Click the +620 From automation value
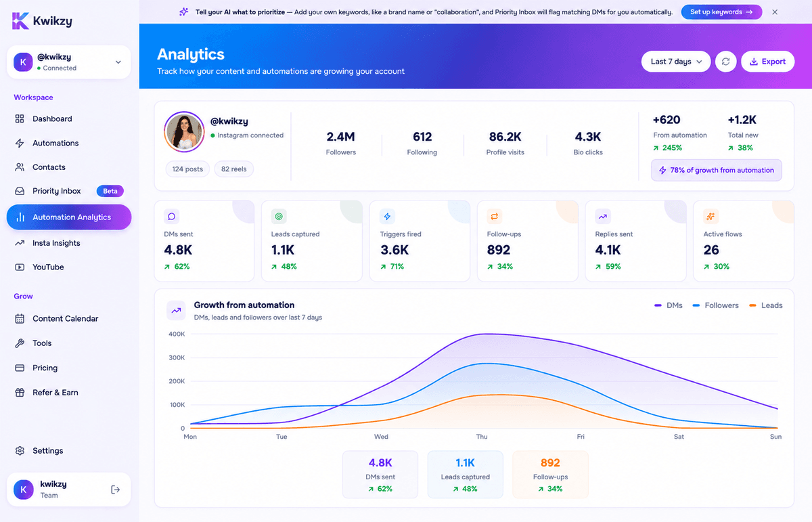Image resolution: width=812 pixels, height=522 pixels. tap(667, 120)
